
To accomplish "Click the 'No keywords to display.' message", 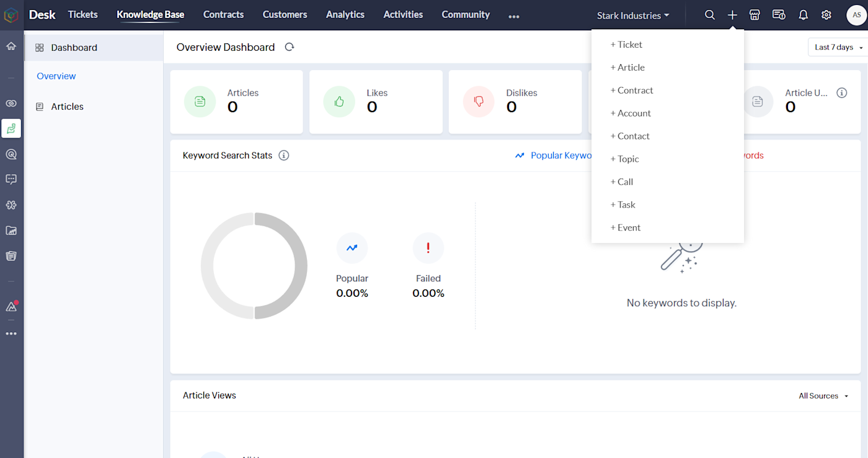I will 681,303.
